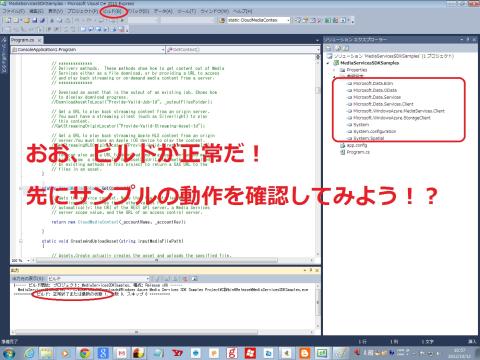480x360 pixels.
Task: Open Internet Explorer from the taskbar
Action: point(29,353)
